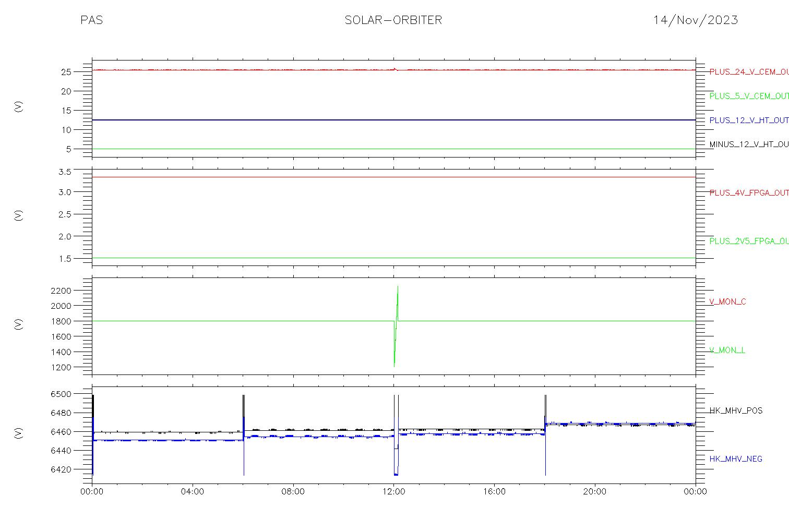Select the V_MON_C legend label

(x=727, y=302)
